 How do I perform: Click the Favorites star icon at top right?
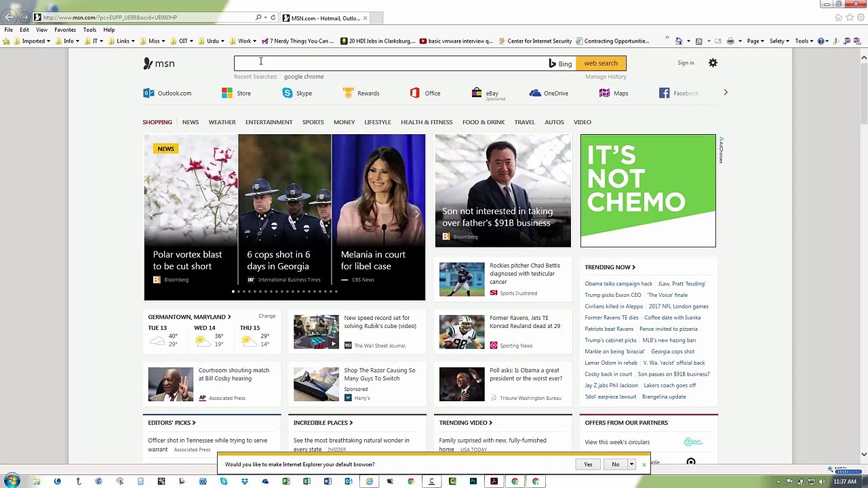pyautogui.click(x=850, y=18)
